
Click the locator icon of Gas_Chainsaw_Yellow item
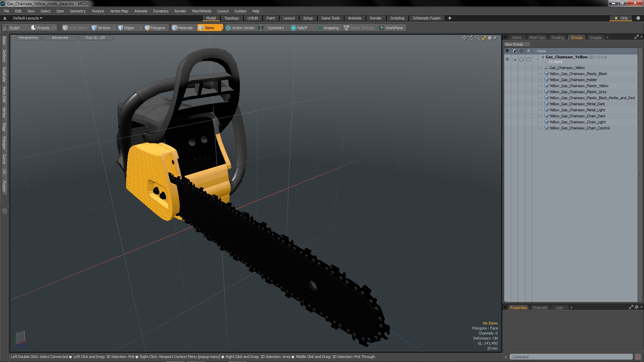point(546,68)
